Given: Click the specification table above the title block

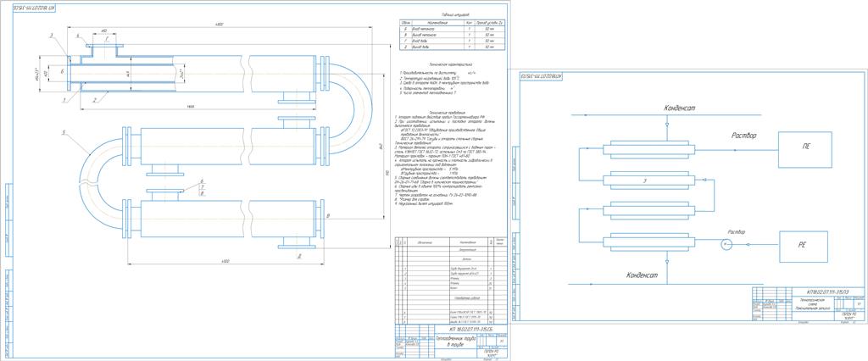Looking at the screenshot, I should click(448, 280).
